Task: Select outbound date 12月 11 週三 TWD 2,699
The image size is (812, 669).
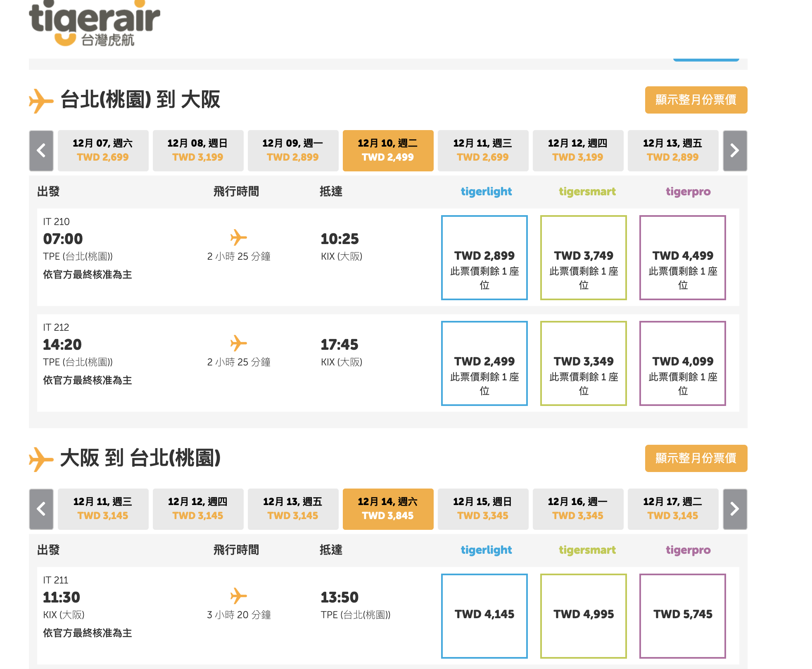Action: [483, 151]
